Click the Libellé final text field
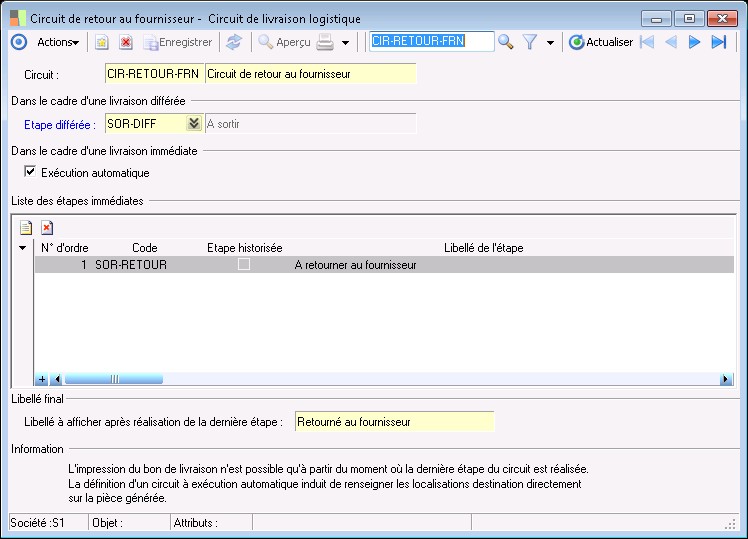 click(394, 422)
